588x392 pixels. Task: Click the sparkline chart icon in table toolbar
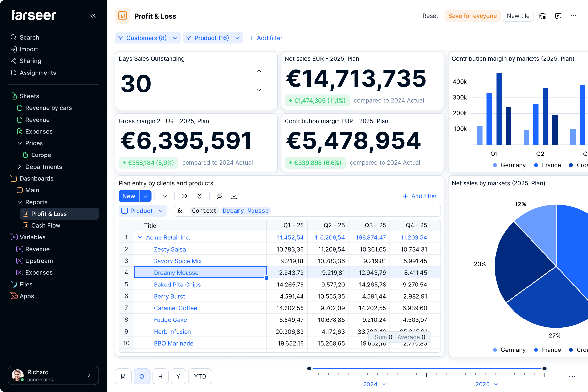(x=219, y=196)
